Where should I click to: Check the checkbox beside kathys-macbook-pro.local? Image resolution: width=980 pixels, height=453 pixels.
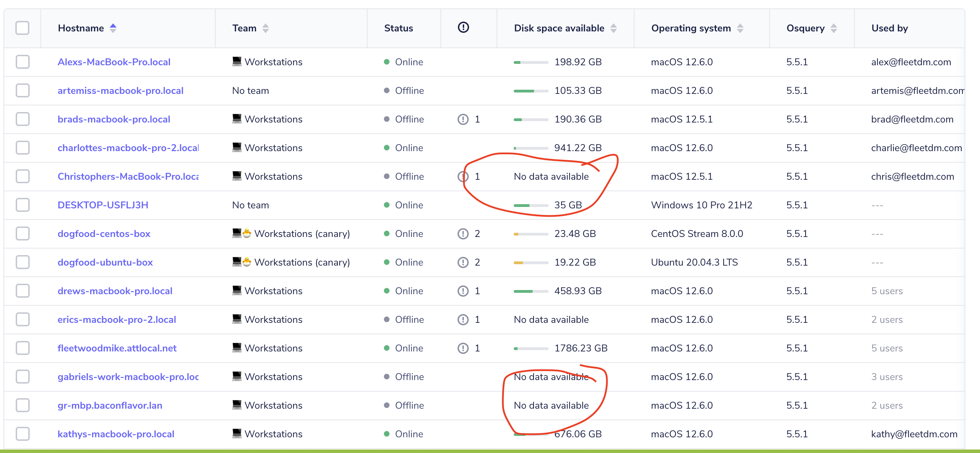[x=22, y=433]
